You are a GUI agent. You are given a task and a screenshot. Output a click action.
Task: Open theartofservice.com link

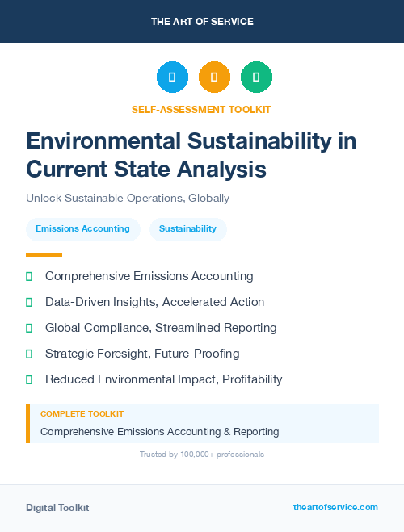335,507
